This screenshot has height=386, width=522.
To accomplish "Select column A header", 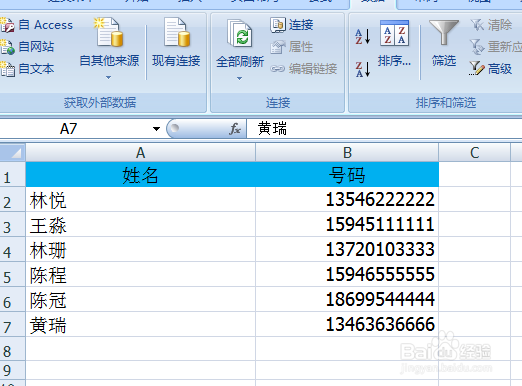I will pyautogui.click(x=140, y=153).
